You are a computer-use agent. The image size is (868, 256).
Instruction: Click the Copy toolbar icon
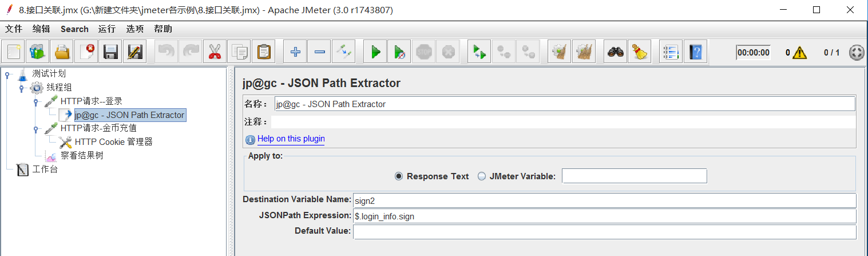239,52
